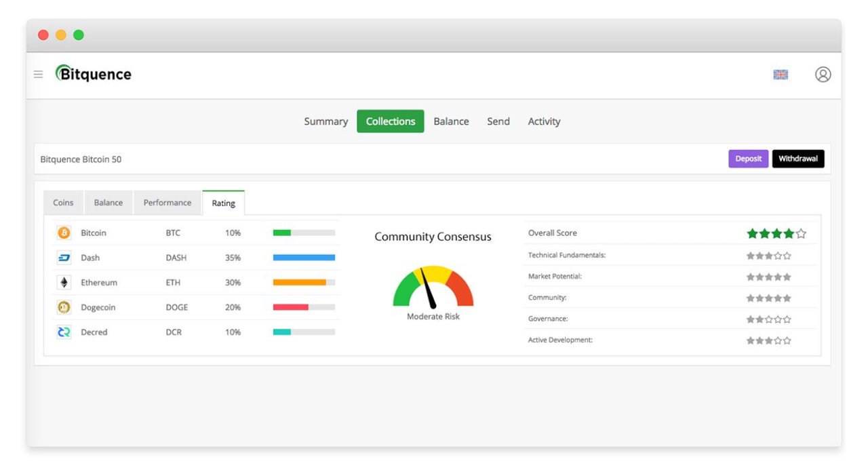The height and width of the screenshot is (474, 868).
Task: Click the Governance label
Action: tap(548, 319)
